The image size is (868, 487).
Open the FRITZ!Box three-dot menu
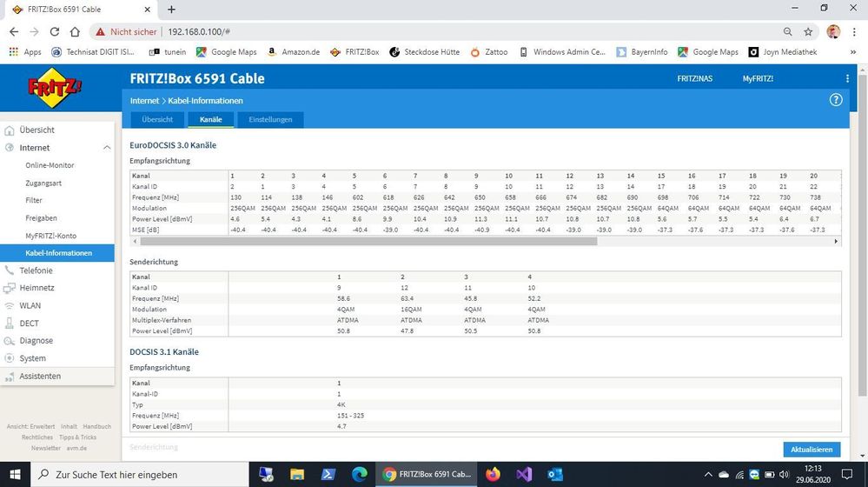(x=847, y=78)
